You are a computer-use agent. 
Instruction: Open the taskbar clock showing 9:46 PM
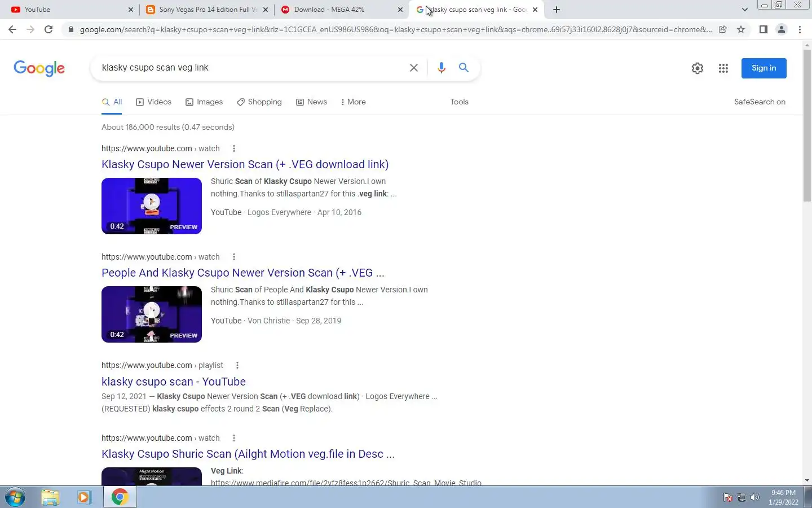pyautogui.click(x=783, y=497)
